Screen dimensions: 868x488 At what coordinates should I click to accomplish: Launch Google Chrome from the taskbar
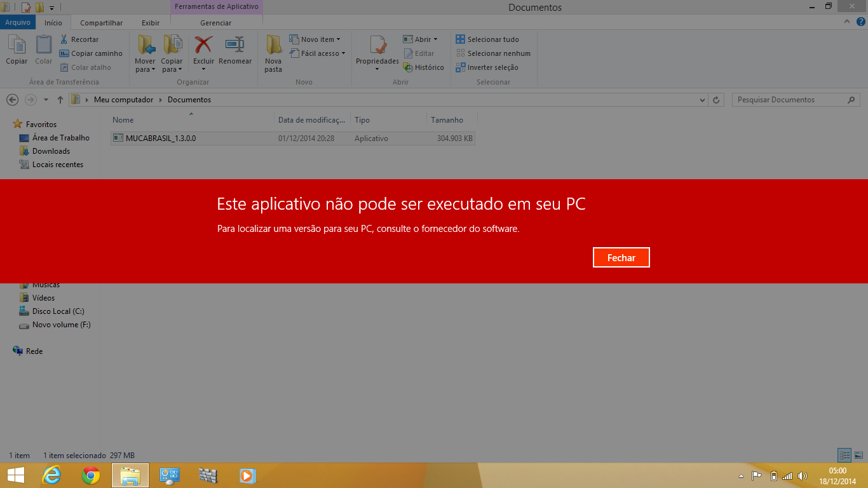point(91,475)
